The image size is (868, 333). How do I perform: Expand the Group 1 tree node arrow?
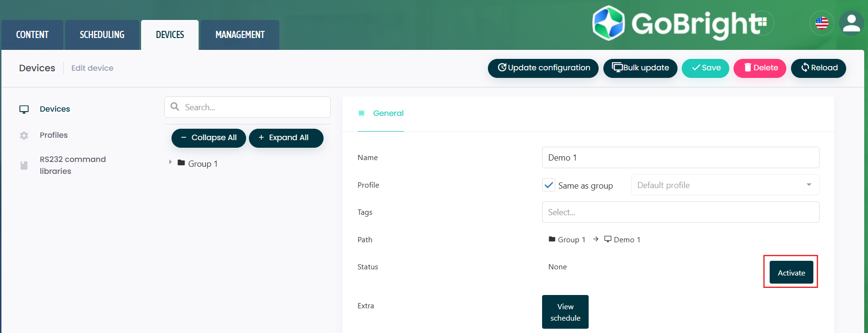point(170,162)
